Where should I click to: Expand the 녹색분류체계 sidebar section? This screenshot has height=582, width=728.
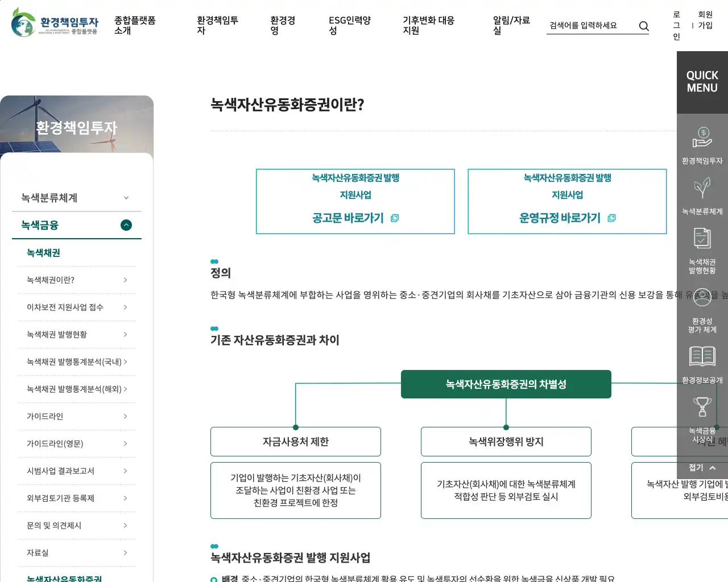126,198
